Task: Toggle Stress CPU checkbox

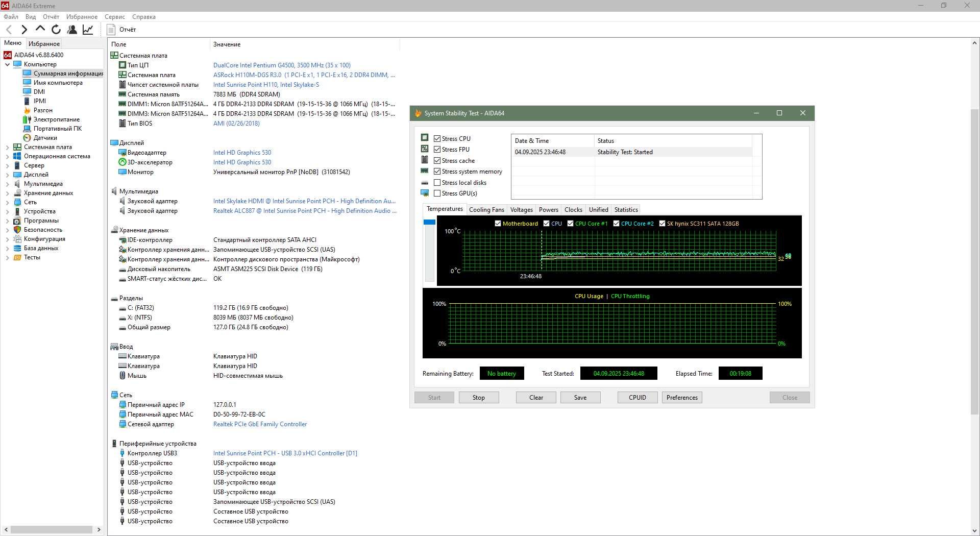Action: click(x=437, y=139)
